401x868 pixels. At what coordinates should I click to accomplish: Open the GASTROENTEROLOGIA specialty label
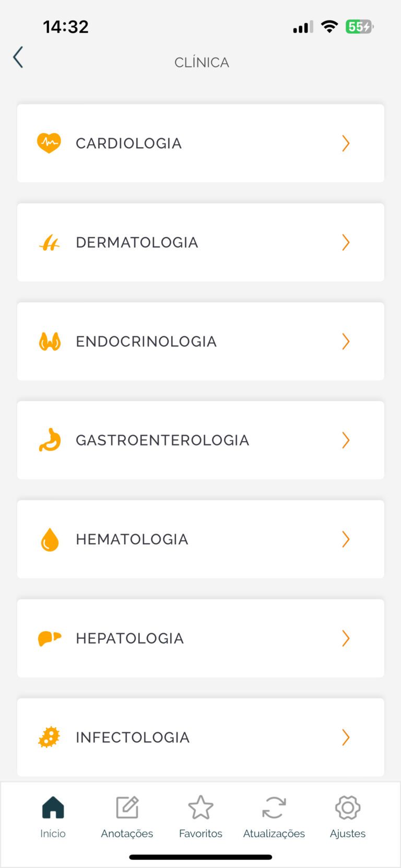click(x=162, y=440)
